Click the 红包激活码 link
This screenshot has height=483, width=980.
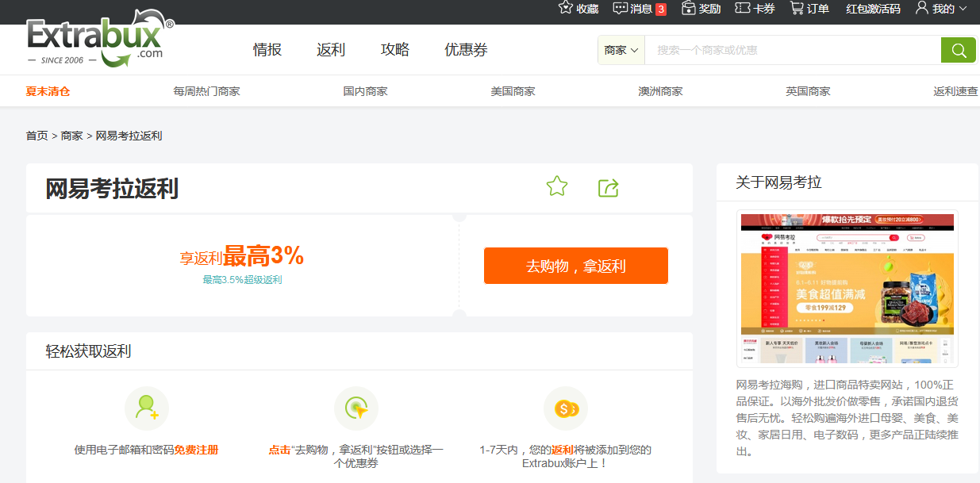(873, 9)
